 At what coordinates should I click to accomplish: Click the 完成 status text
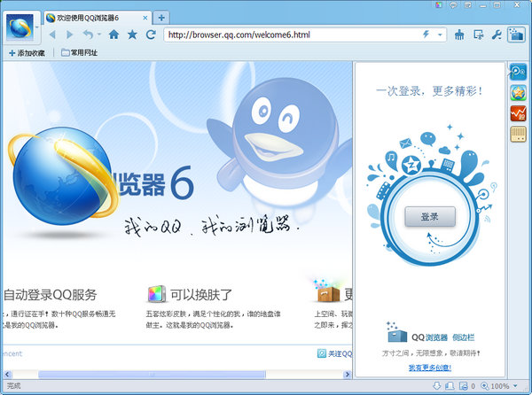[x=14, y=385]
